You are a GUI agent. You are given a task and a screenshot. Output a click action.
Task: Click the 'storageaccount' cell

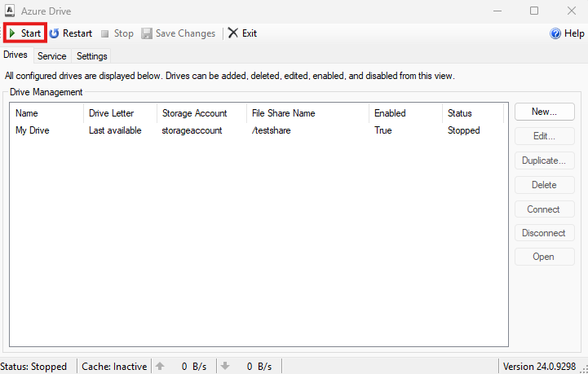pyautogui.click(x=192, y=130)
